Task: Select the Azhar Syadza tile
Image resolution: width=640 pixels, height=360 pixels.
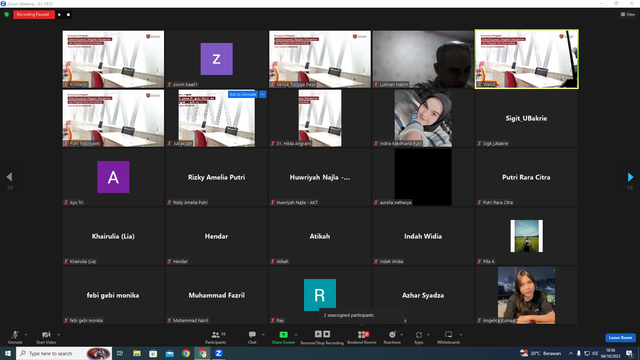Action: click(x=423, y=295)
